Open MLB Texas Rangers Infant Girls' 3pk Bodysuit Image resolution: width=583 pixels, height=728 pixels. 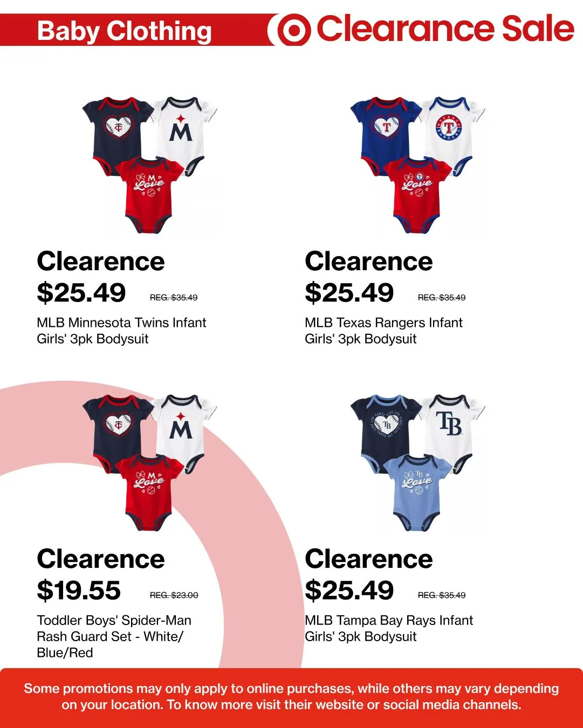click(x=383, y=331)
